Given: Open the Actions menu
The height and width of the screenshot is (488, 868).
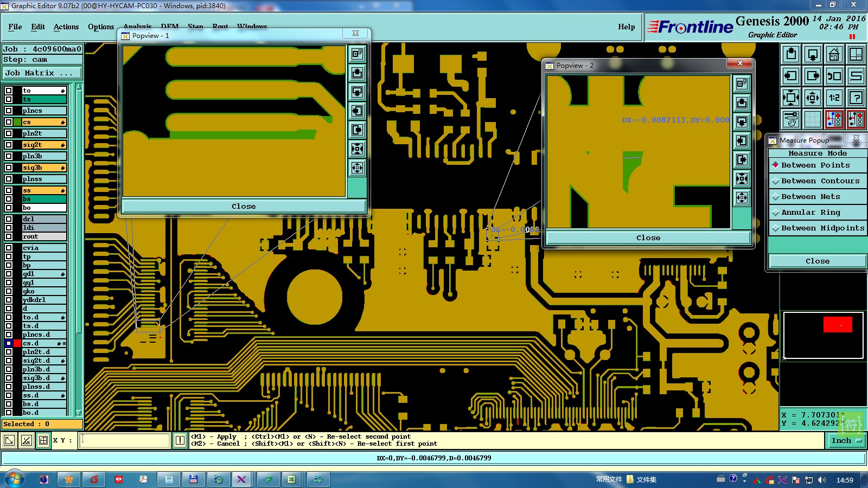Looking at the screenshot, I should 66,27.
